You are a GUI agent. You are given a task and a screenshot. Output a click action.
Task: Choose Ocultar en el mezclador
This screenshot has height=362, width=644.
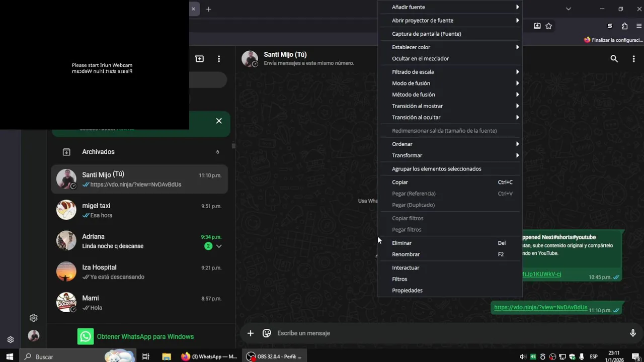pos(450,59)
